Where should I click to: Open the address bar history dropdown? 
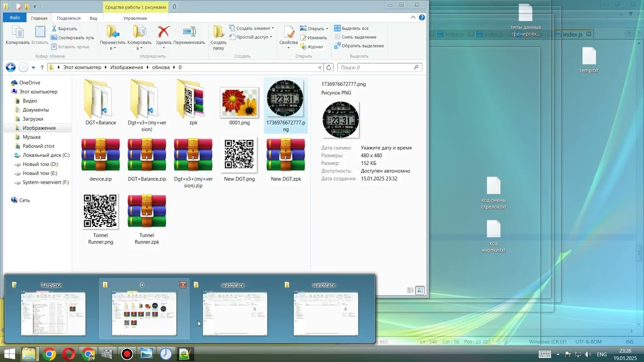[x=319, y=67]
